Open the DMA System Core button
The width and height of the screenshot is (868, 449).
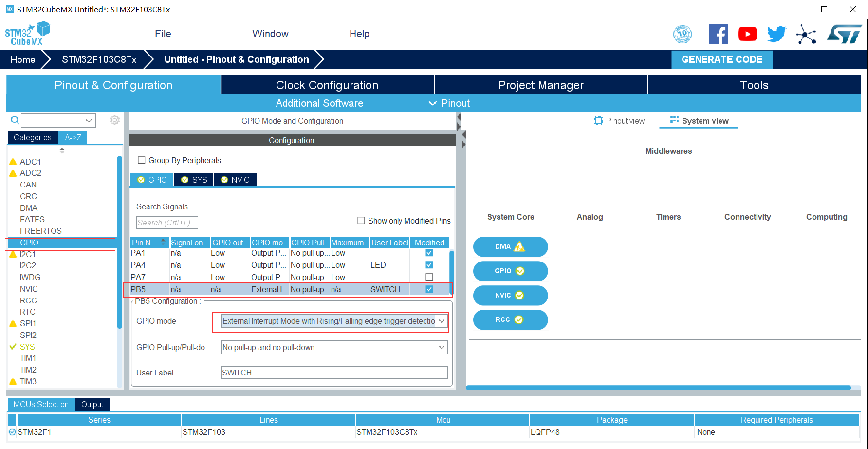click(510, 246)
